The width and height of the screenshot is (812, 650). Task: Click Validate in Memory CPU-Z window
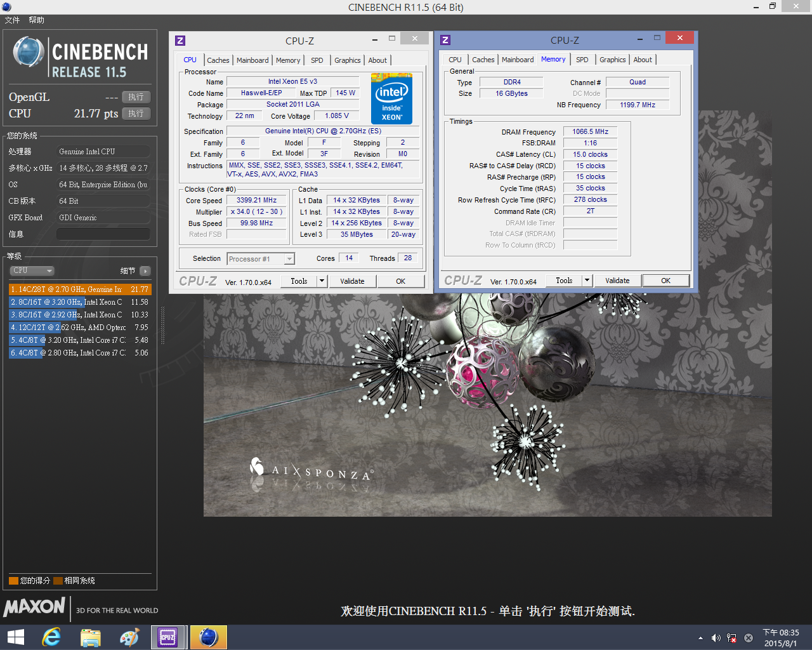click(617, 281)
